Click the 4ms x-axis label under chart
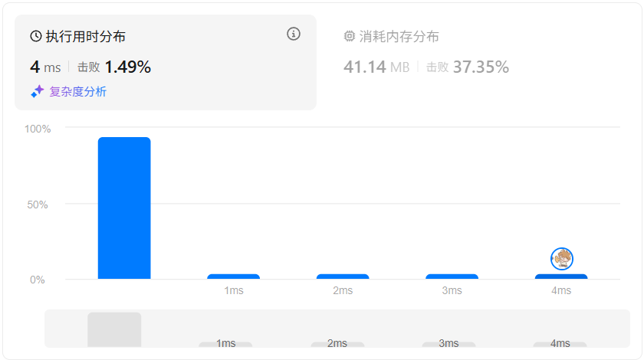The height and width of the screenshot is (360, 644). (561, 290)
